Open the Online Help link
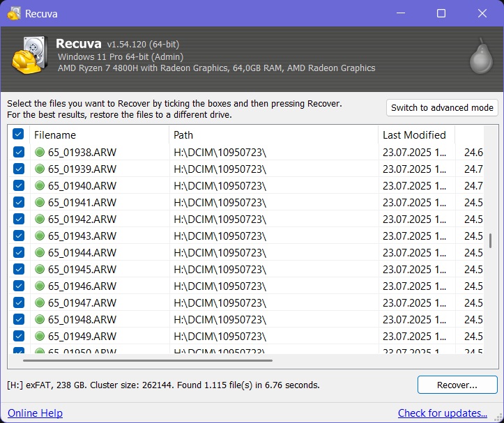This screenshot has width=504, height=423. [x=35, y=413]
